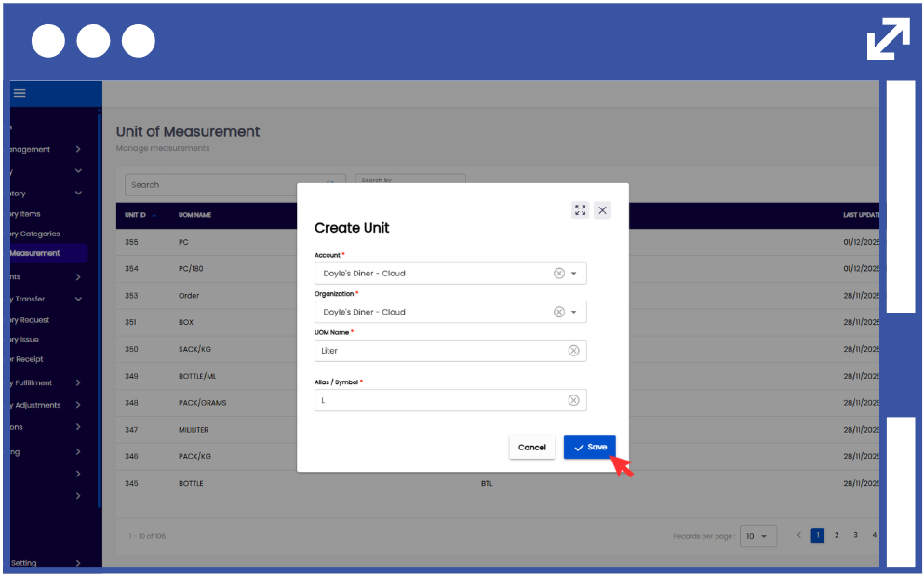924x576 pixels.
Task: Clear the Account field selection
Action: pos(559,274)
